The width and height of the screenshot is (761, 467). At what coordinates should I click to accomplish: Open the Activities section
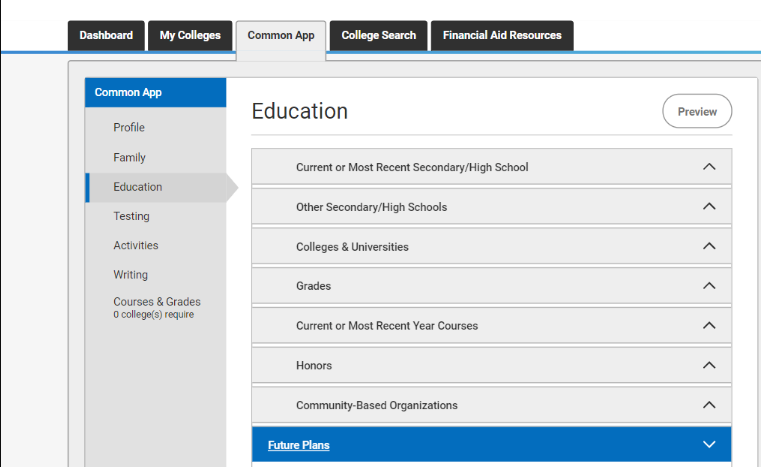(136, 245)
